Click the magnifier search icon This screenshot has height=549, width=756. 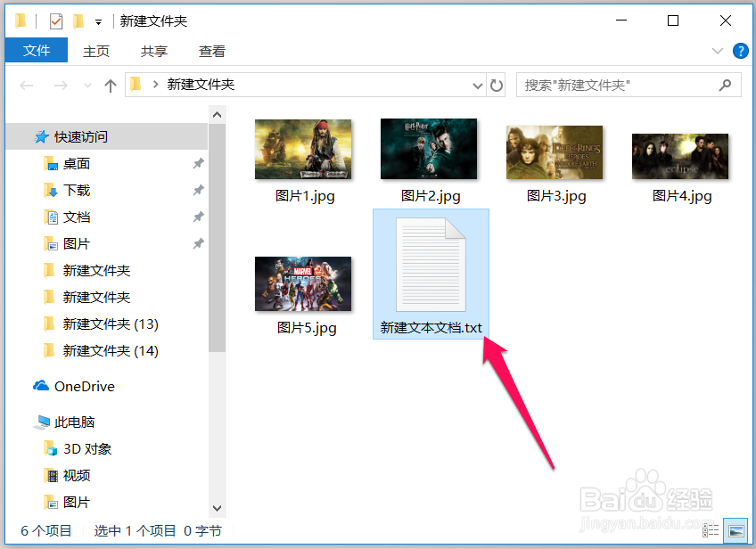coord(725,86)
